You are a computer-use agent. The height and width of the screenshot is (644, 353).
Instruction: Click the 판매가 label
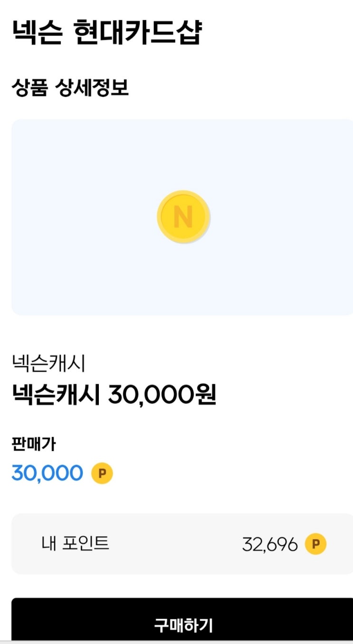34,444
